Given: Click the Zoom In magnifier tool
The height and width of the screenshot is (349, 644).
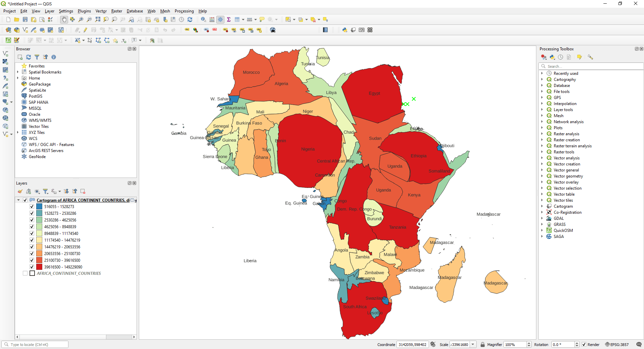Looking at the screenshot, I should (x=81, y=19).
